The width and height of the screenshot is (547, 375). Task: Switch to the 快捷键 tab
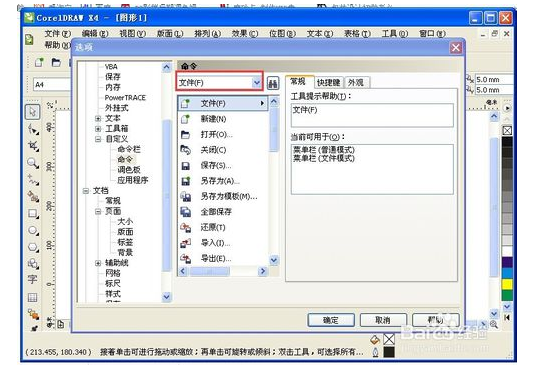328,82
